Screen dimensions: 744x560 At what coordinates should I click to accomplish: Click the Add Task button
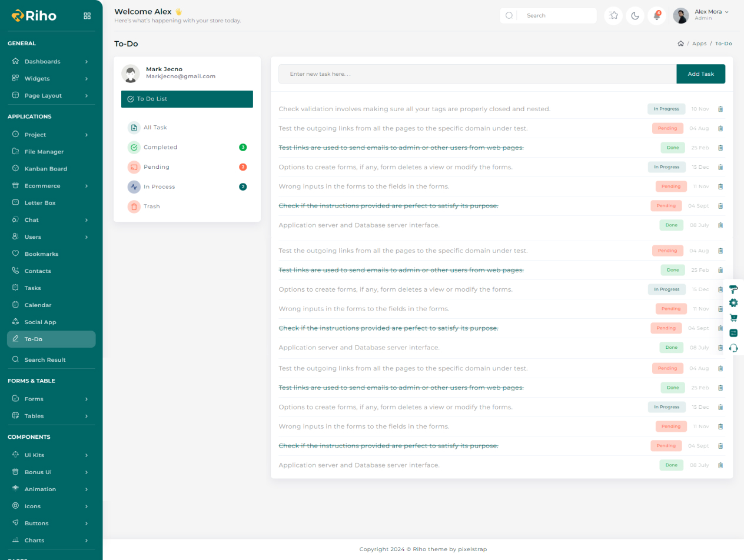(x=700, y=74)
